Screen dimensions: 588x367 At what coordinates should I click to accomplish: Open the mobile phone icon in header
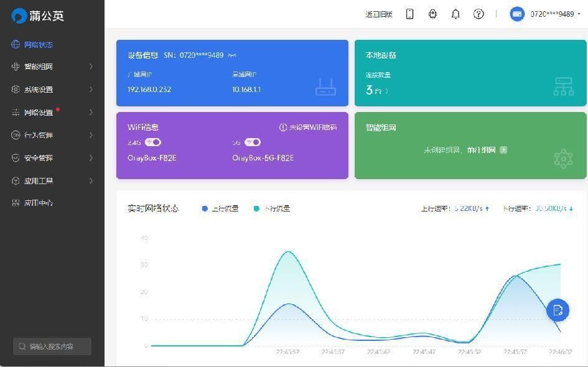(409, 14)
